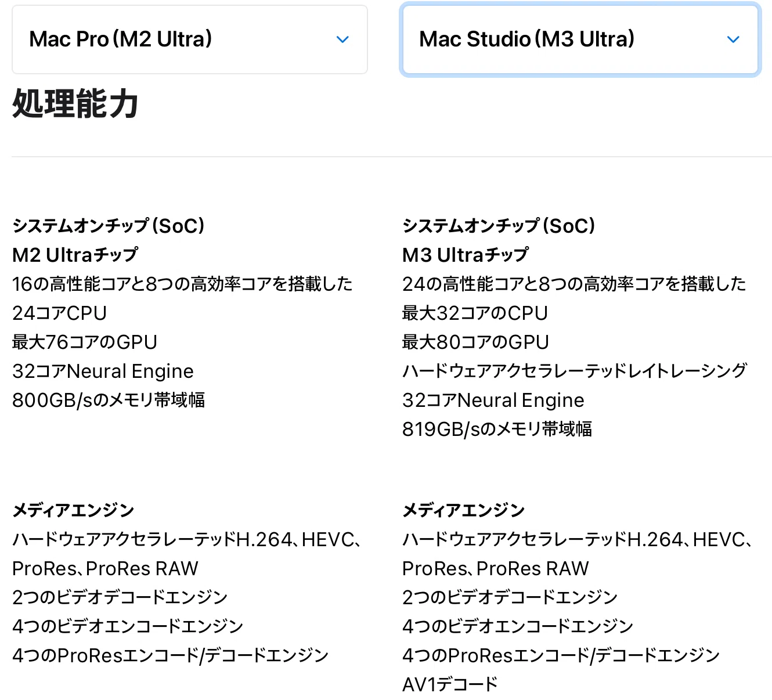Select the M2 Ultraチップ text
Screen dimensions: 772x700
75,254
